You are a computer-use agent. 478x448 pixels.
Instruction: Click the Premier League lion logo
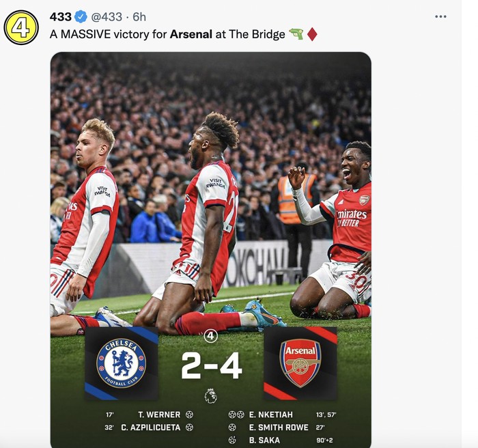211,395
